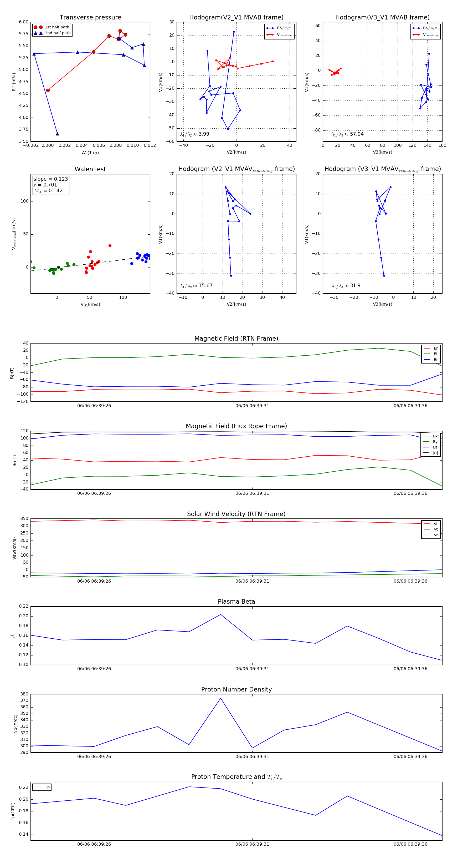Viewport: 473px width, 868px height.
Task: Click the 'Magnetic Field (RTN Frame)' title
Action: (236, 339)
